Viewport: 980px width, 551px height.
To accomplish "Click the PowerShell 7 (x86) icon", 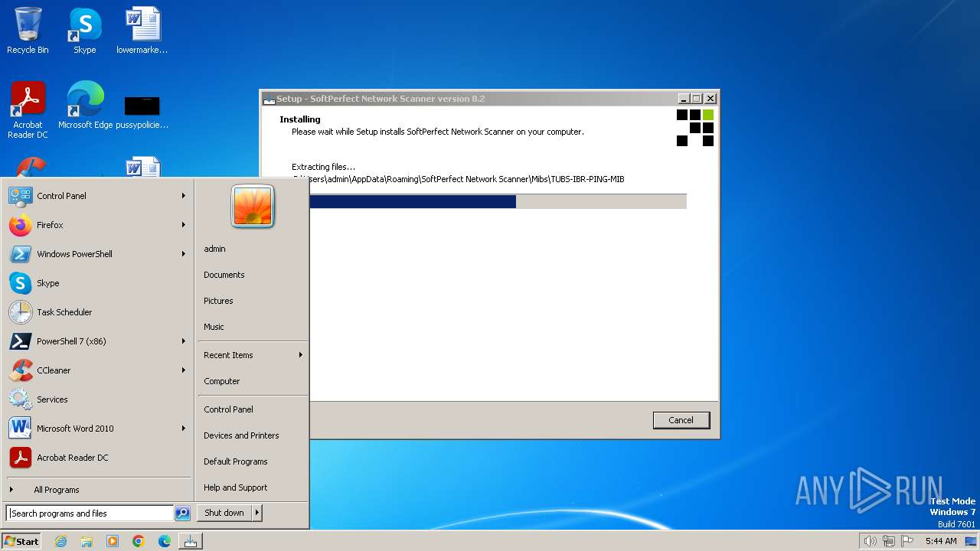I will pyautogui.click(x=21, y=341).
